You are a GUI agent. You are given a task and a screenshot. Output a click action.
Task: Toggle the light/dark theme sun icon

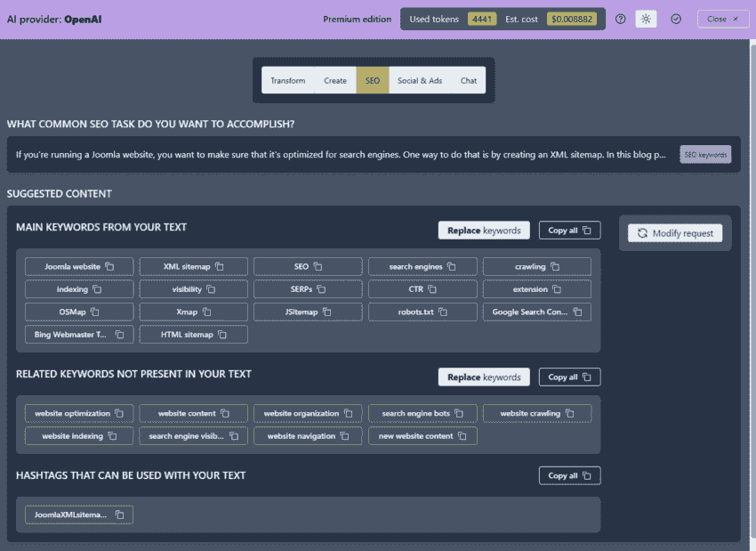(647, 19)
